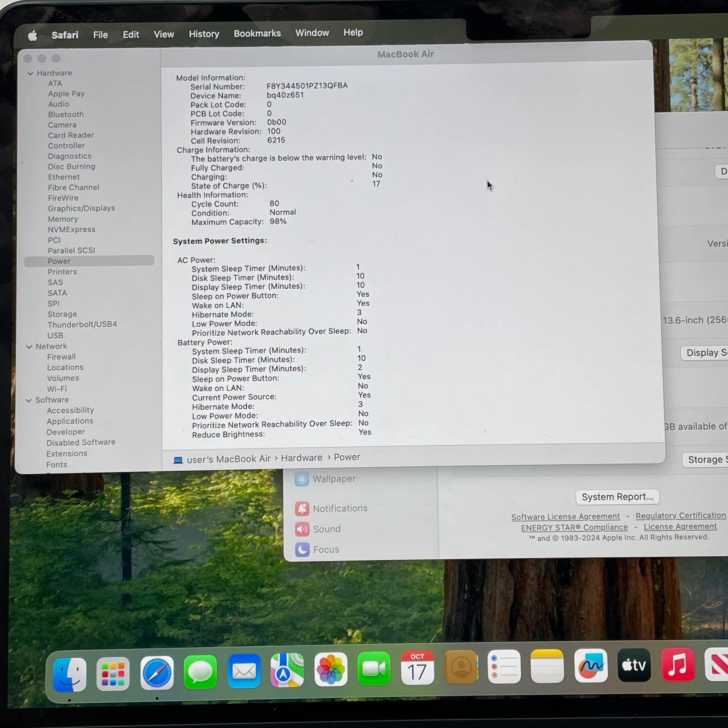
Task: Open FaceTime from the dock
Action: point(374,669)
